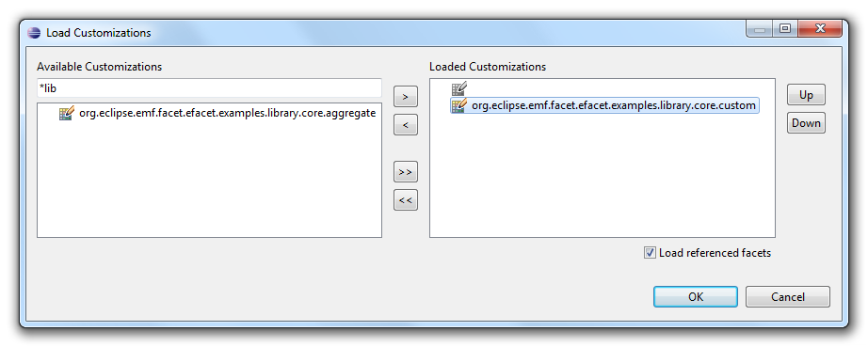Close the Load Customizations window
868x347 pixels.
point(820,29)
